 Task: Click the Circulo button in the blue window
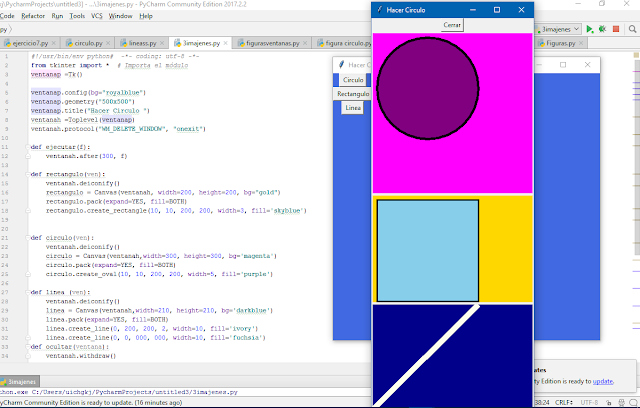pyautogui.click(x=353, y=80)
